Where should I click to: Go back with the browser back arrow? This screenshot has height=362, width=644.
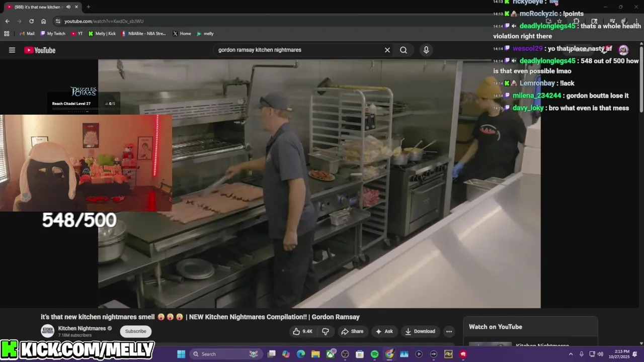coord(7,21)
